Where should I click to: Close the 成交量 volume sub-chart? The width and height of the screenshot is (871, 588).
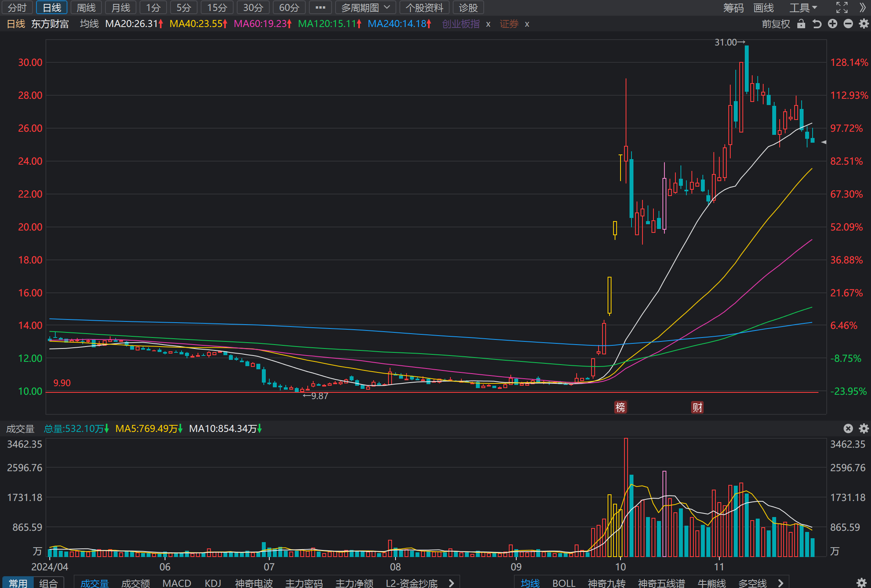(x=848, y=428)
